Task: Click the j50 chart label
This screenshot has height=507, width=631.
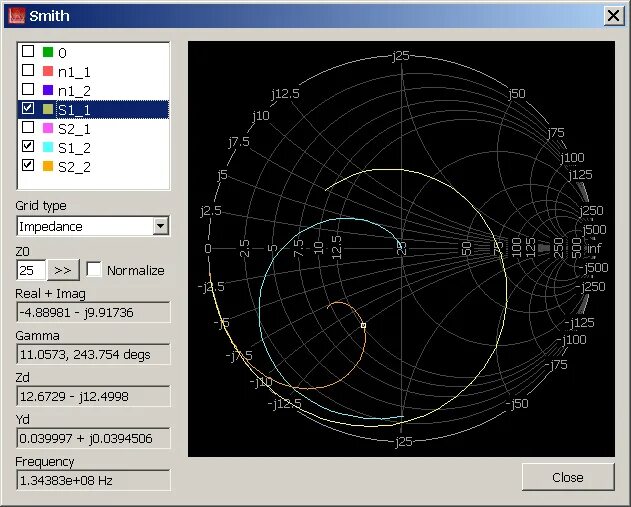Action: pyautogui.click(x=517, y=94)
